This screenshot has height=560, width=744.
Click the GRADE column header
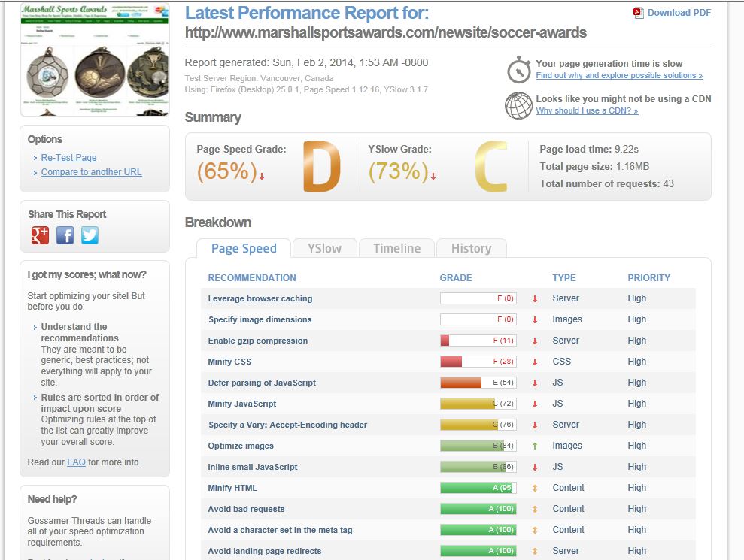coord(456,278)
